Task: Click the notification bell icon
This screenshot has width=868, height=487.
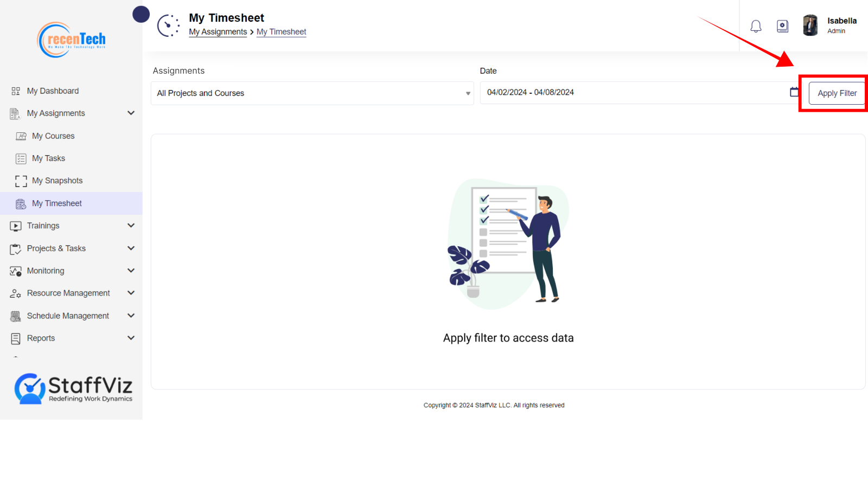Action: [756, 26]
